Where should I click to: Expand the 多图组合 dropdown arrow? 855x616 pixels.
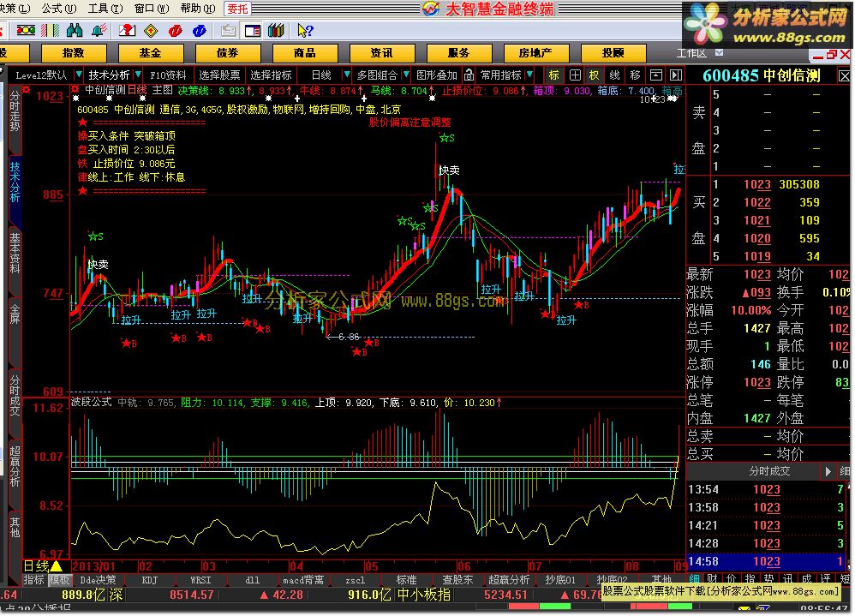(406, 75)
